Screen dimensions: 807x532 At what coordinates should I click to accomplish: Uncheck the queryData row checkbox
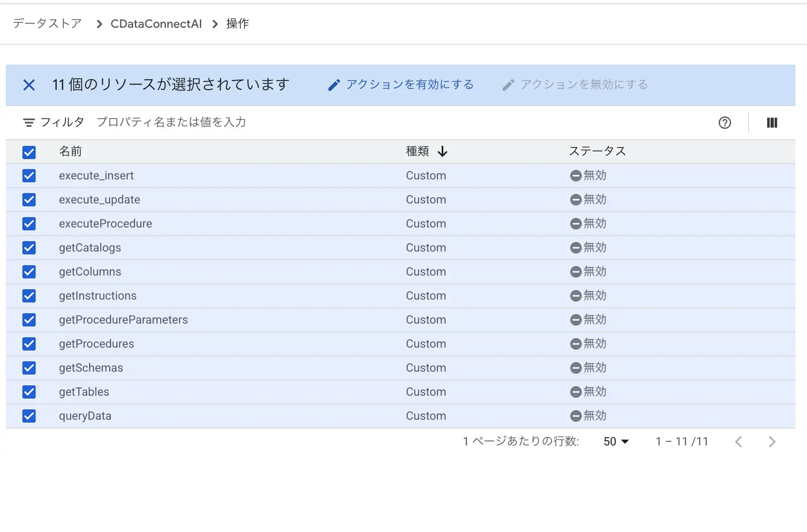[x=29, y=416]
